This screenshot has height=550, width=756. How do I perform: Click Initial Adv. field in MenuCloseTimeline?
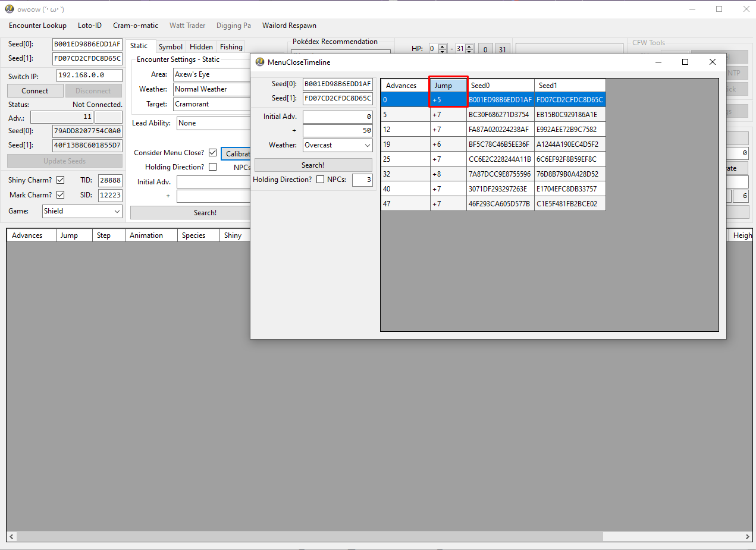pyautogui.click(x=337, y=117)
